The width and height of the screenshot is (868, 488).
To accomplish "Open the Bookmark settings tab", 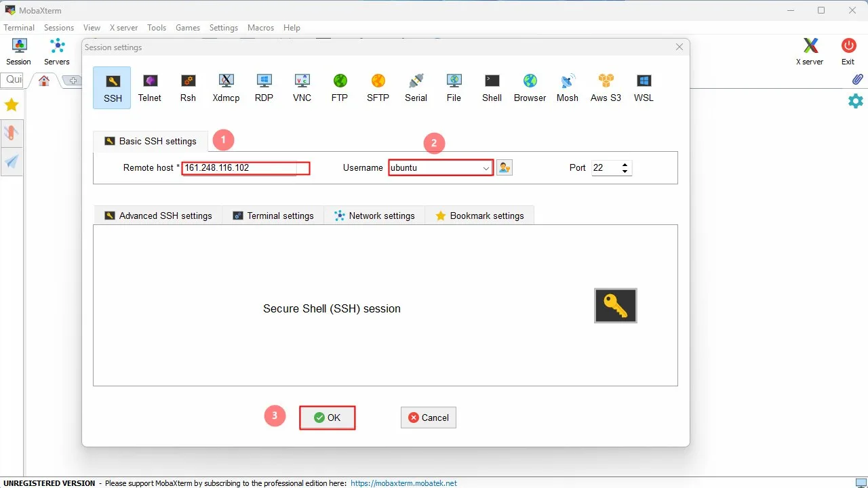I will click(479, 216).
